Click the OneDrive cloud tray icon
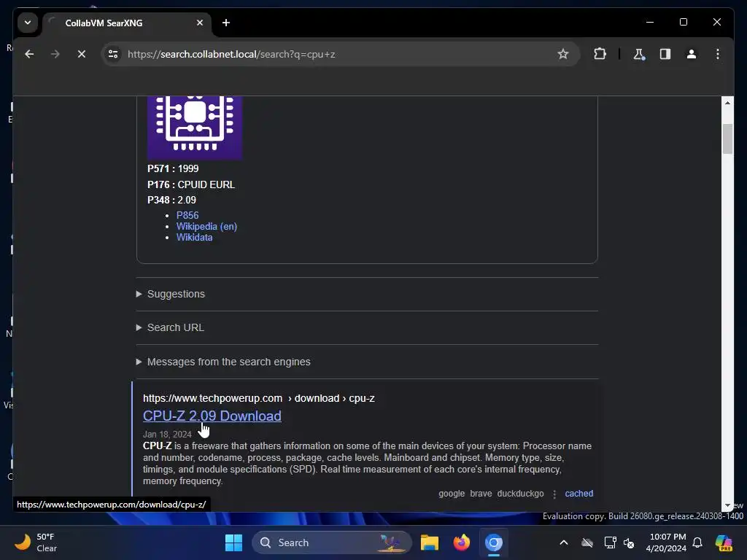747x560 pixels. pyautogui.click(x=587, y=542)
